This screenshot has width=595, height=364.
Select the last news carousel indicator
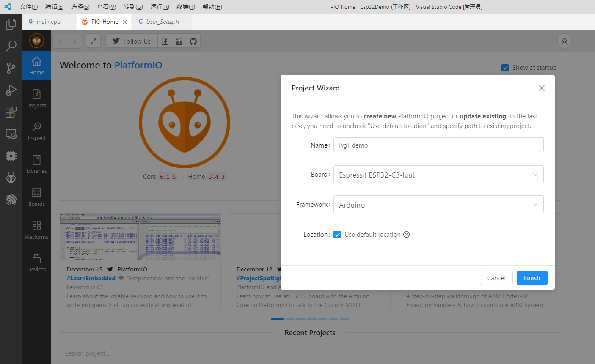pyautogui.click(x=344, y=319)
